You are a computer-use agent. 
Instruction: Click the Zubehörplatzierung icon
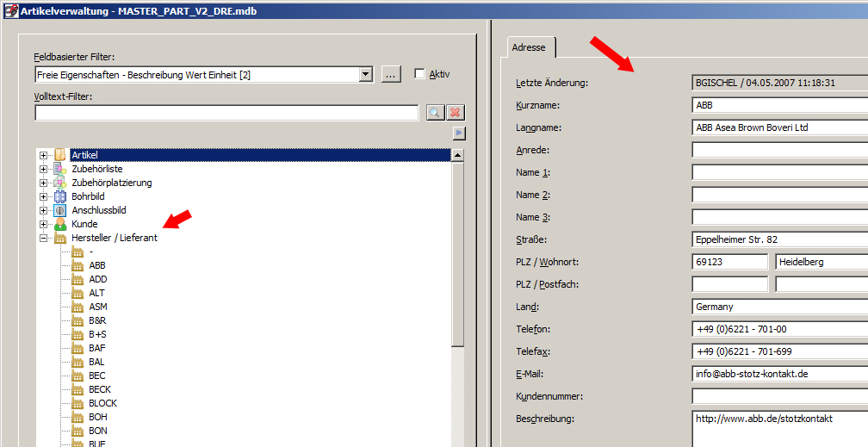pyautogui.click(x=59, y=183)
